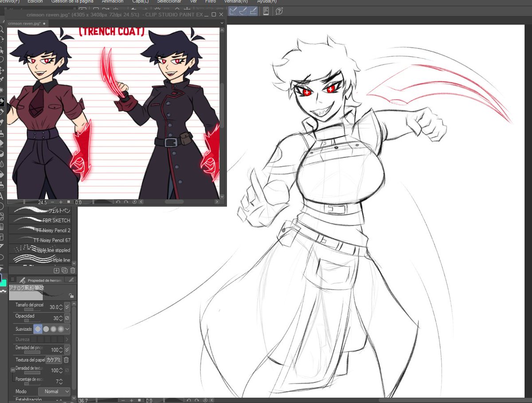This screenshot has height=403, width=532.
Task: Open opacity dynamics button
Action: [x=67, y=318]
